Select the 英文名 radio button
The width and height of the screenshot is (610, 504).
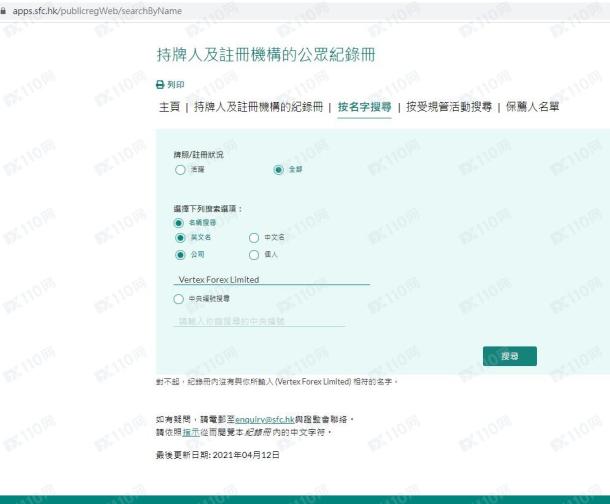pos(180,238)
